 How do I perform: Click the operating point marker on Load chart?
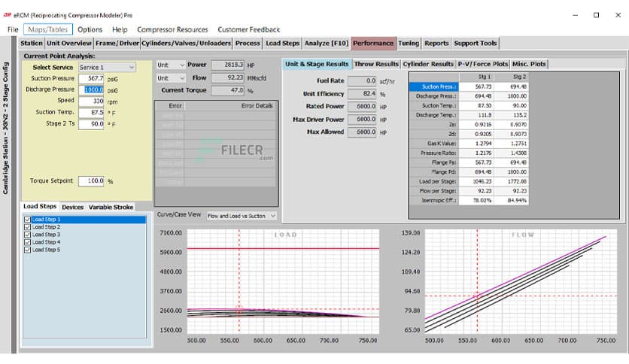pos(239,309)
